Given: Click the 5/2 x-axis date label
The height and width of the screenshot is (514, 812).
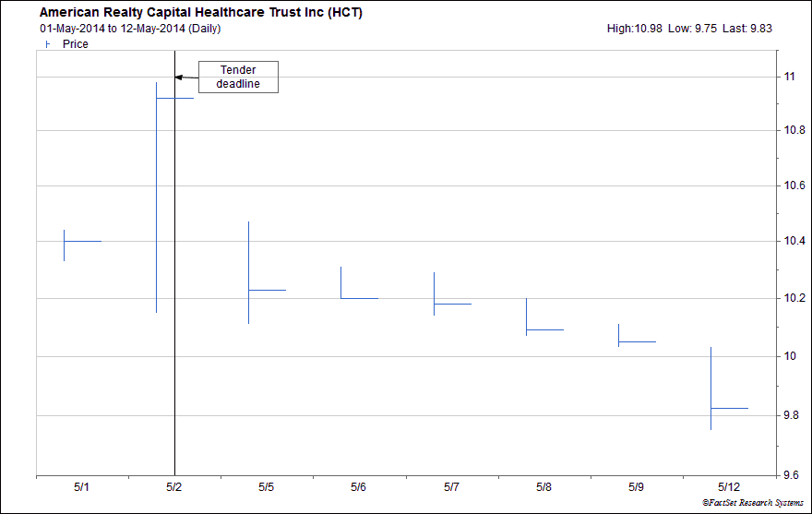Looking at the screenshot, I should tap(174, 487).
